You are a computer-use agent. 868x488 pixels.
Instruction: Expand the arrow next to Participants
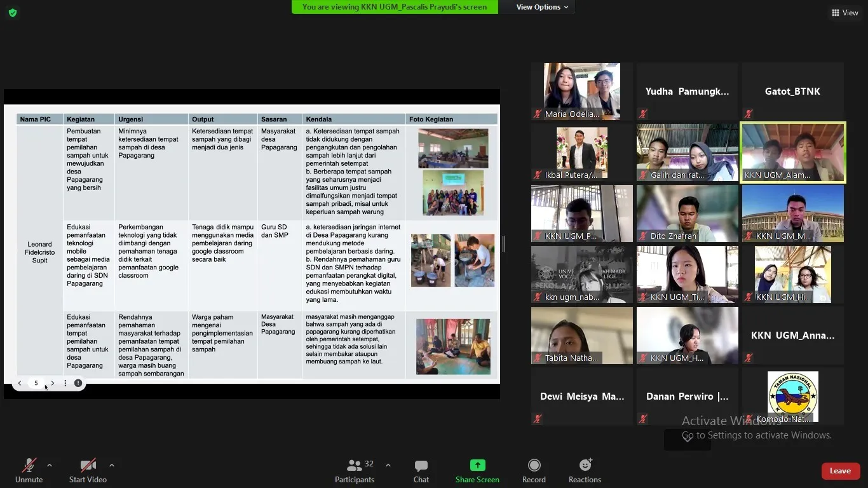[x=388, y=465]
